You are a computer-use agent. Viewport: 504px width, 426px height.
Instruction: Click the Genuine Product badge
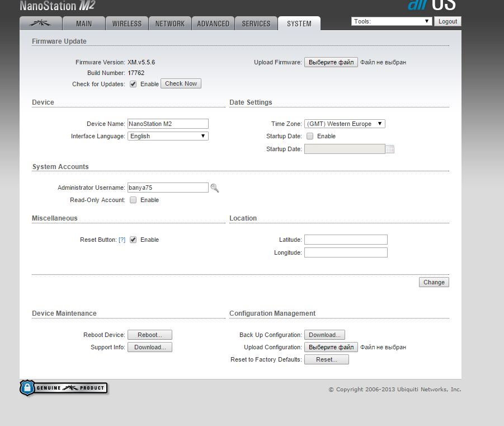point(63,388)
